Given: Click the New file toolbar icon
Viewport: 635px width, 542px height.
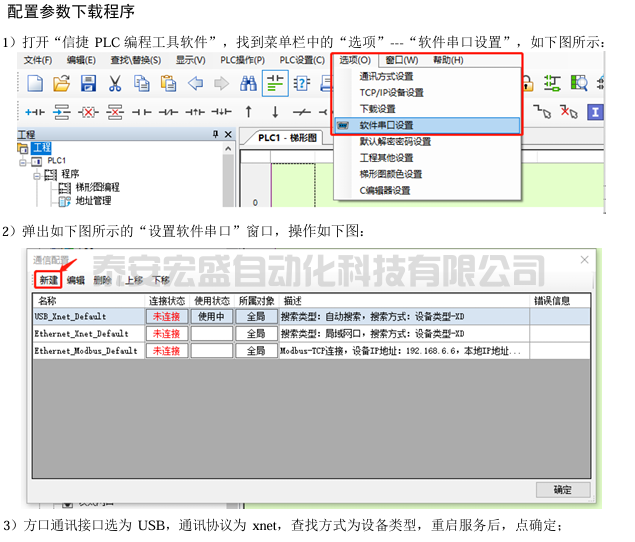Looking at the screenshot, I should tap(35, 83).
